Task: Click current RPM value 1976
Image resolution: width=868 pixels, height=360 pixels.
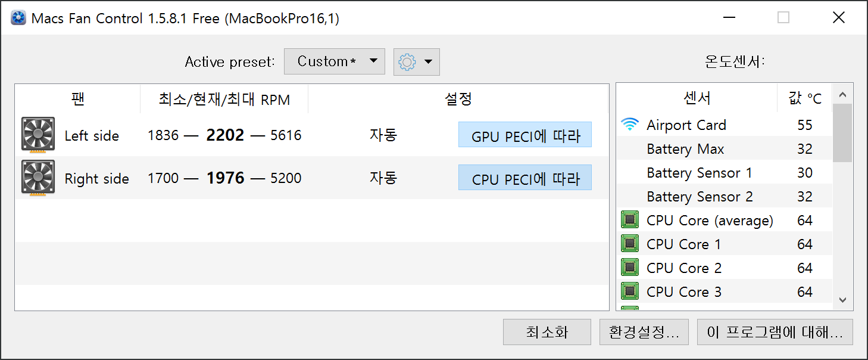Action: (225, 178)
